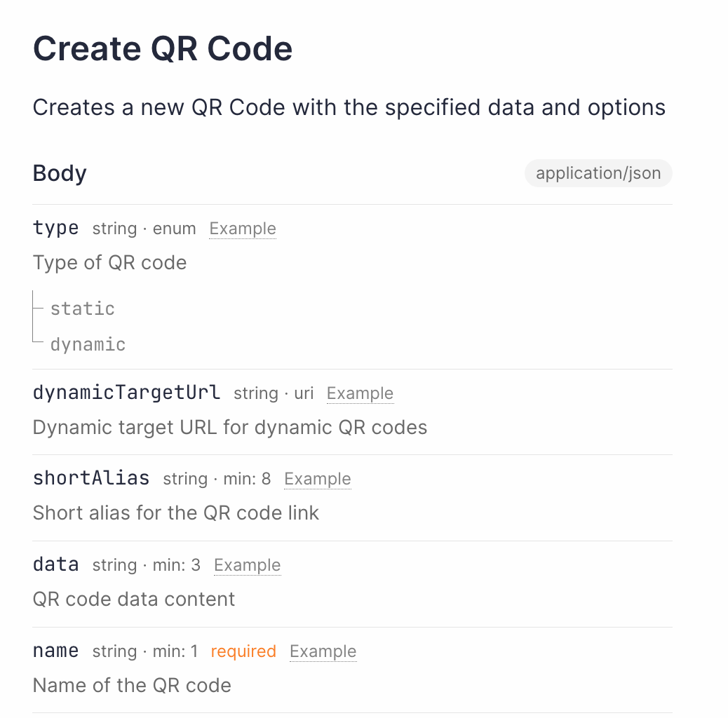The width and height of the screenshot is (728, 718).
Task: Open the Example for the data field
Action: pyautogui.click(x=247, y=565)
